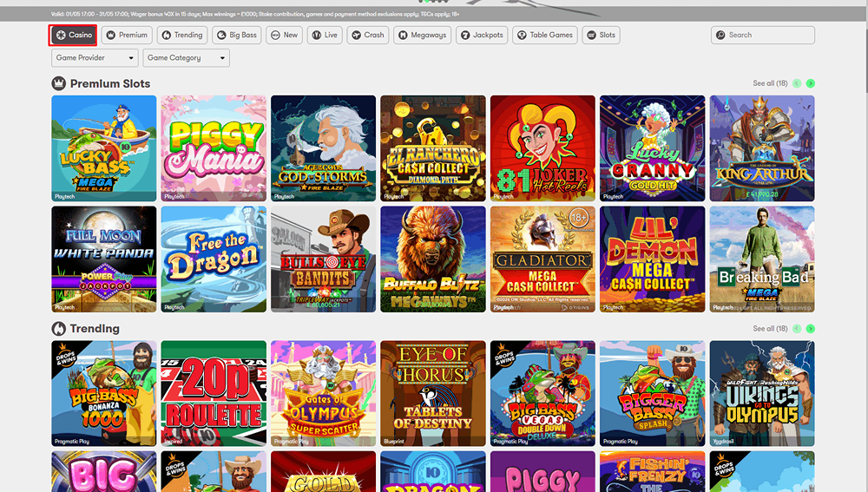Open Vikings Go To Olympus game
The width and height of the screenshot is (868, 492).
(762, 393)
